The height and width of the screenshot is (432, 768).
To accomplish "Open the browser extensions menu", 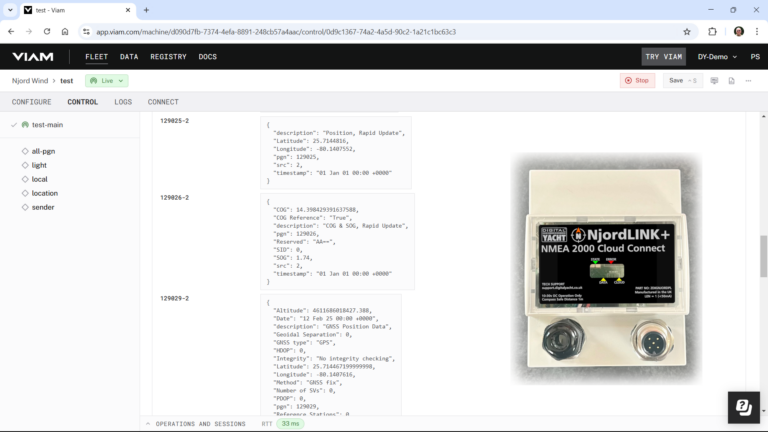I will (x=712, y=32).
